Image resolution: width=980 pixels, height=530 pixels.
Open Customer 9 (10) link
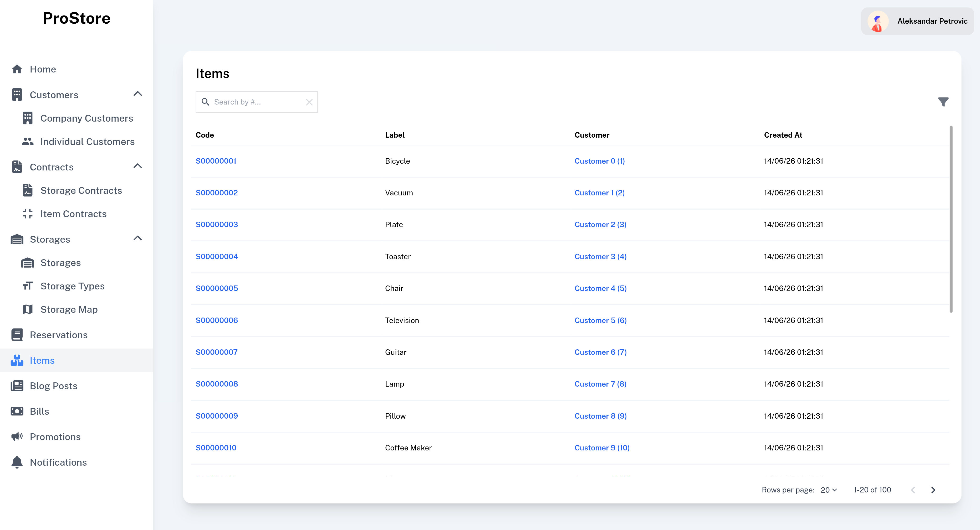pos(602,448)
